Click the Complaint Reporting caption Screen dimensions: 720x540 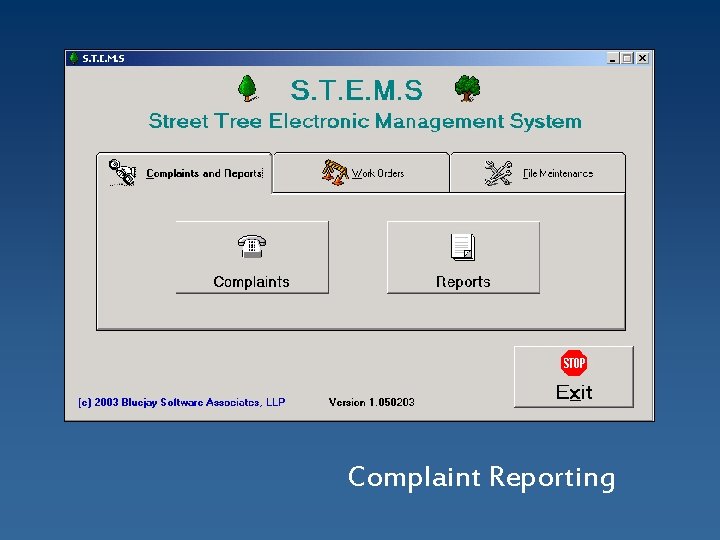tap(481, 478)
